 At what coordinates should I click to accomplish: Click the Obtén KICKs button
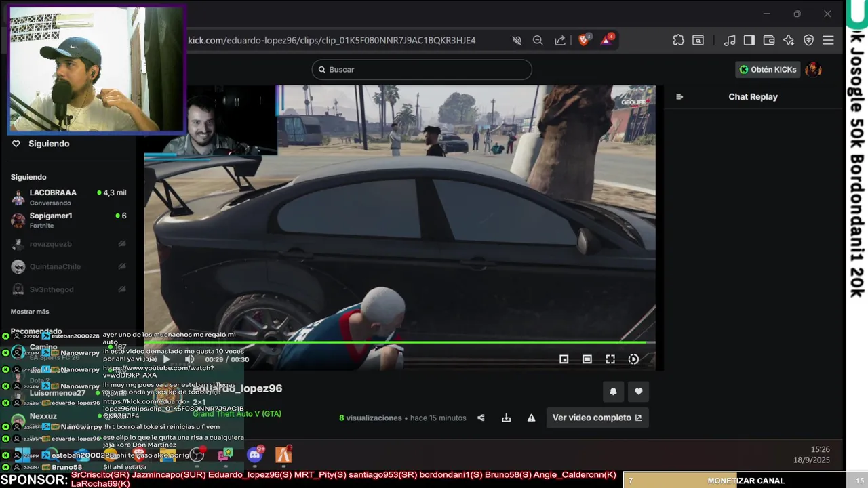tap(768, 69)
